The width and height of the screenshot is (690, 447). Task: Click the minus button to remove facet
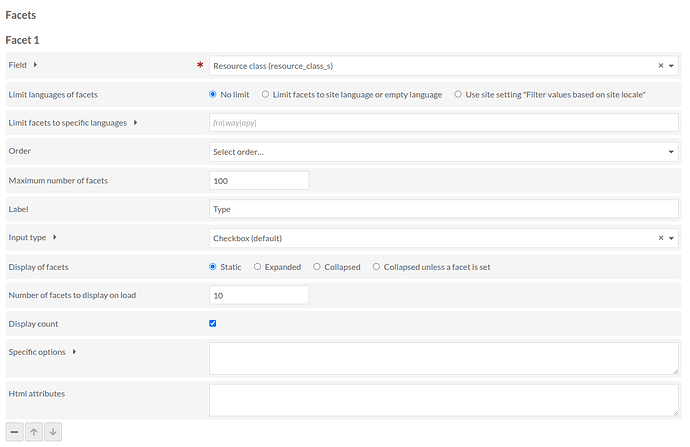[15, 432]
